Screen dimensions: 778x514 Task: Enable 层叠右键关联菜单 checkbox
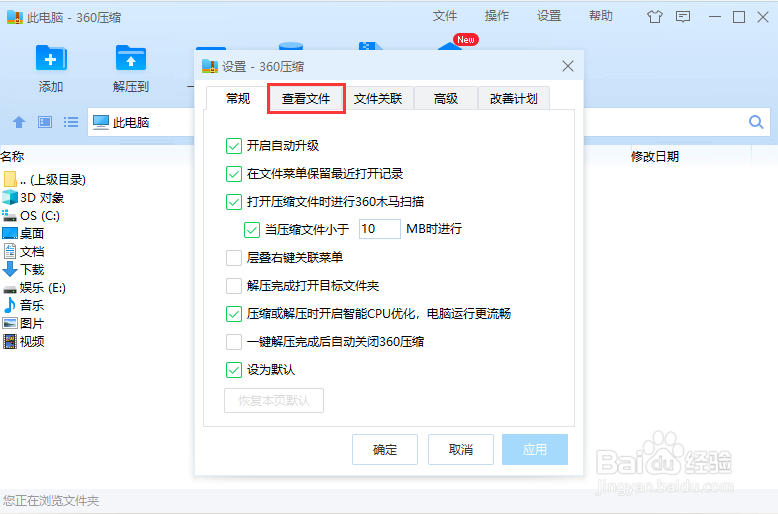(x=234, y=257)
